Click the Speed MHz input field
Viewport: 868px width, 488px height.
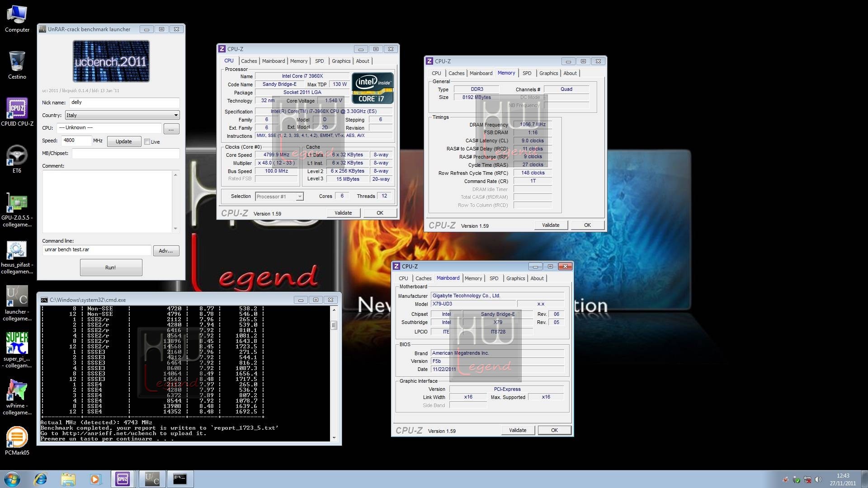pyautogui.click(x=76, y=141)
